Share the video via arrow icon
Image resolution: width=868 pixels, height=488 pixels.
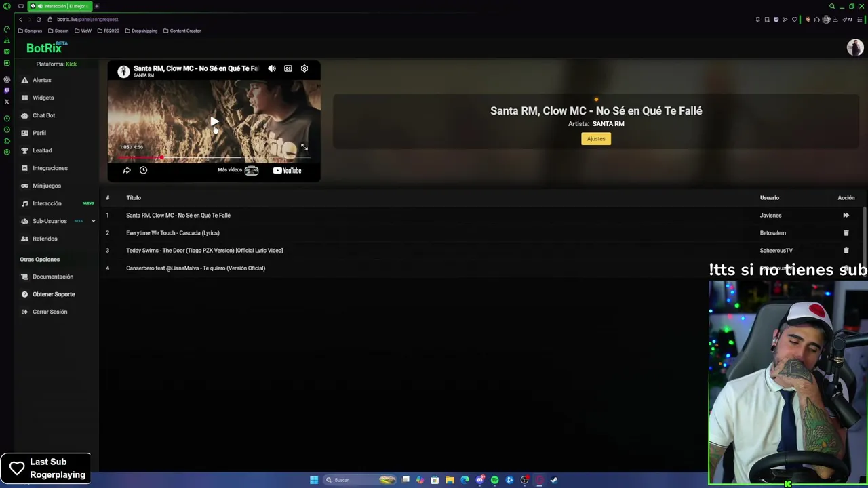pyautogui.click(x=127, y=170)
